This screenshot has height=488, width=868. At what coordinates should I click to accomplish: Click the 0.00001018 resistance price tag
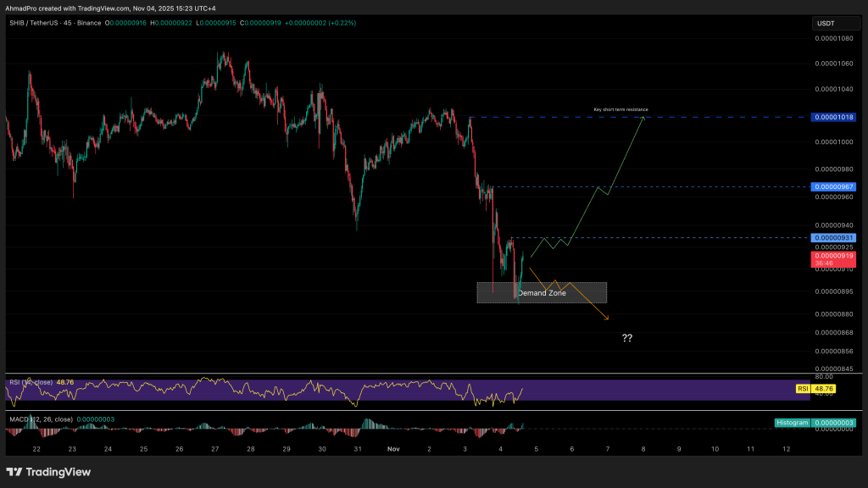point(834,117)
